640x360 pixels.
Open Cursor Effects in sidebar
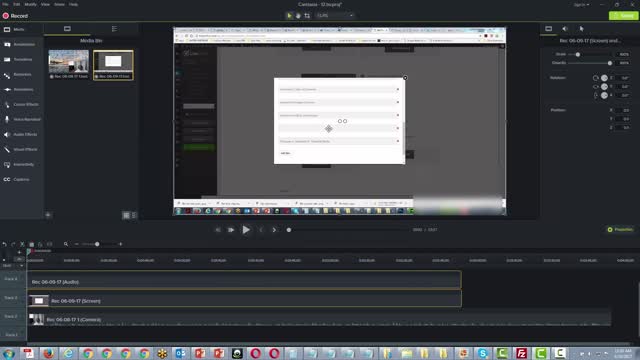coord(22,104)
